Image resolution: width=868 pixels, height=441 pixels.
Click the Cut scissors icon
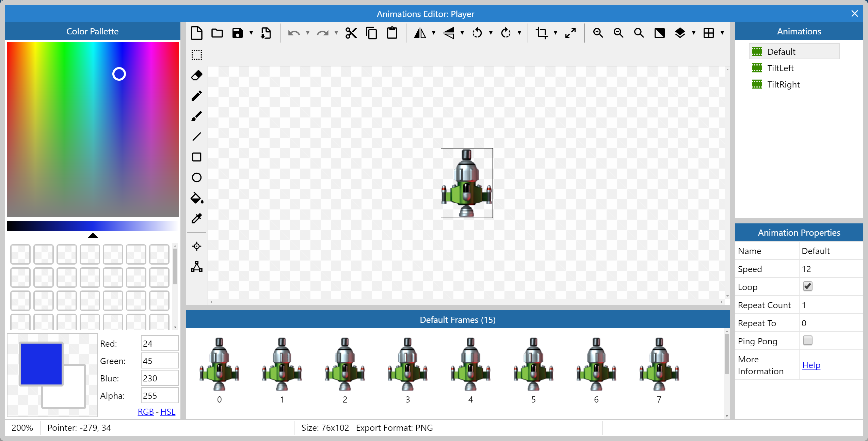click(351, 33)
